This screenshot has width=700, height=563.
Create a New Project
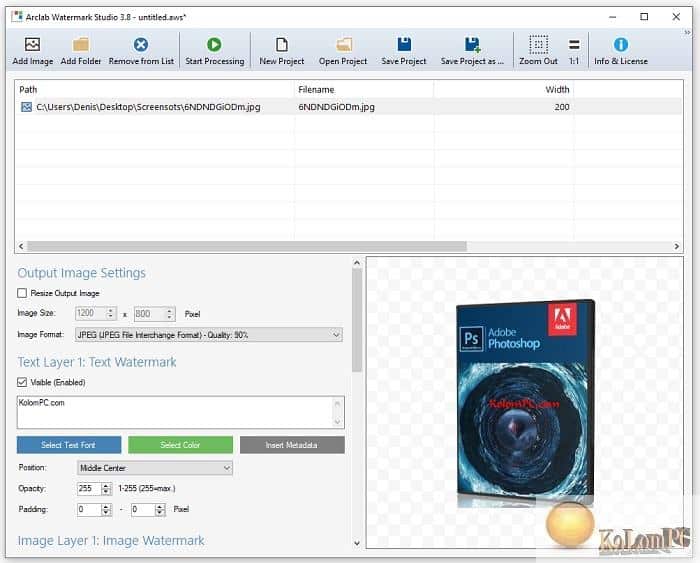coord(282,50)
